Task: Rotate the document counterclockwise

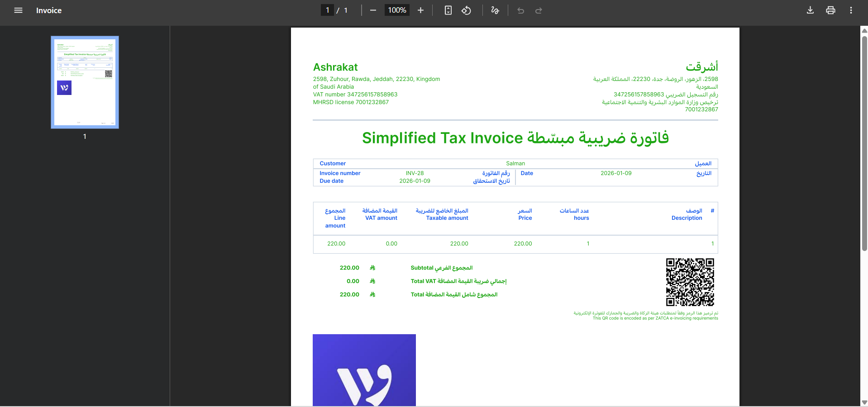Action: [466, 10]
